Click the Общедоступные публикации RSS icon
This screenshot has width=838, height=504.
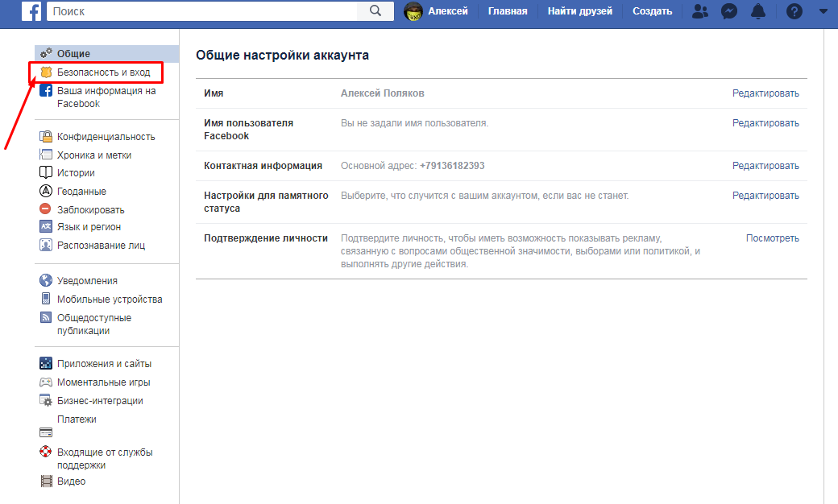46,317
